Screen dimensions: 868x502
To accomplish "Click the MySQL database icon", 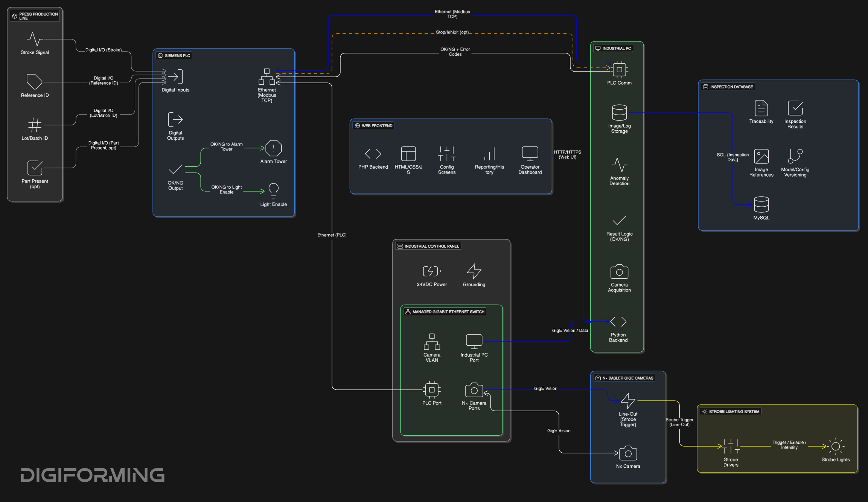I will 761,204.
